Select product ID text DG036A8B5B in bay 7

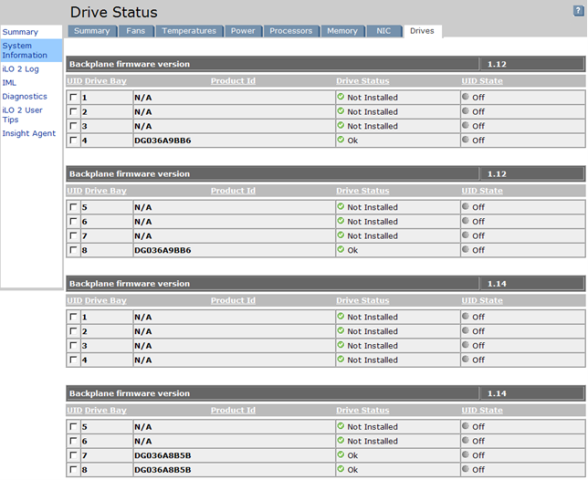click(x=163, y=455)
